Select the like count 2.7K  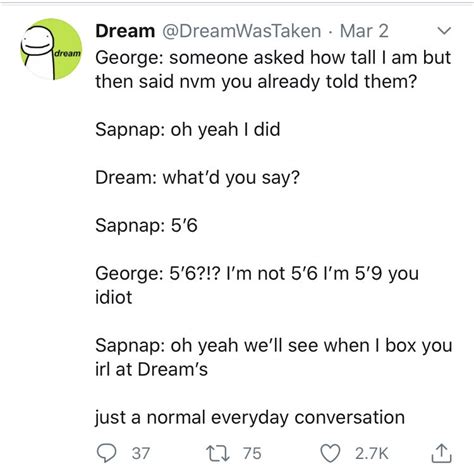[x=372, y=453]
